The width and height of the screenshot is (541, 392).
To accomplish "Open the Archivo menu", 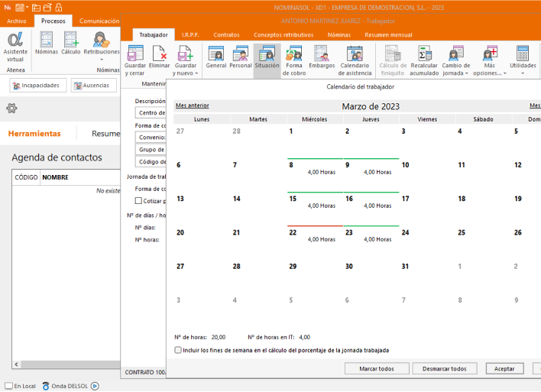I will [17, 21].
